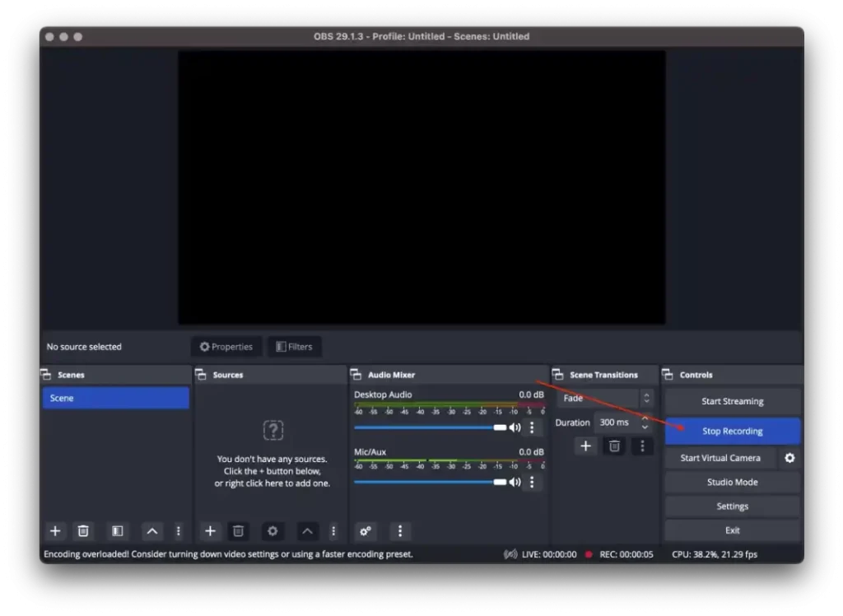The height and width of the screenshot is (616, 843).
Task: Open scene filters icon in Scenes panel
Action: tap(117, 531)
